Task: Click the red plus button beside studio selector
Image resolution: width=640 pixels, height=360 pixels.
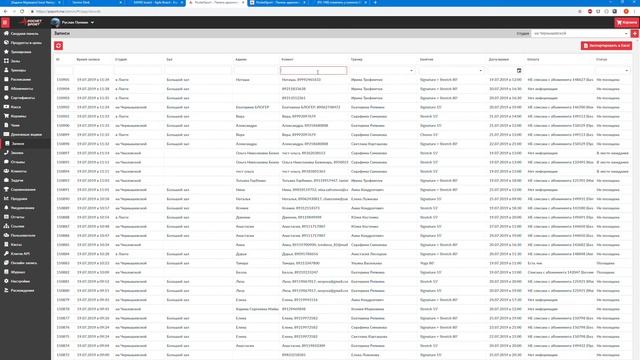Action: (635, 33)
